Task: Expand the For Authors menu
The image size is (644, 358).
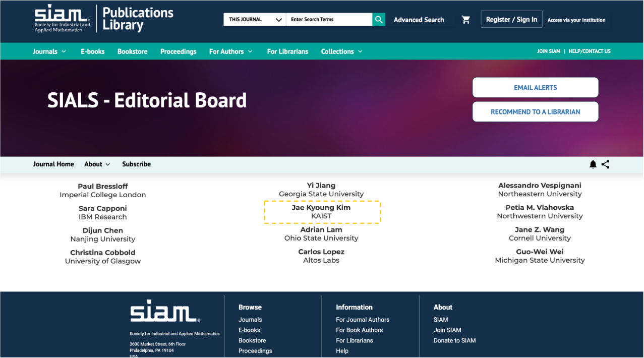Action: 231,51
